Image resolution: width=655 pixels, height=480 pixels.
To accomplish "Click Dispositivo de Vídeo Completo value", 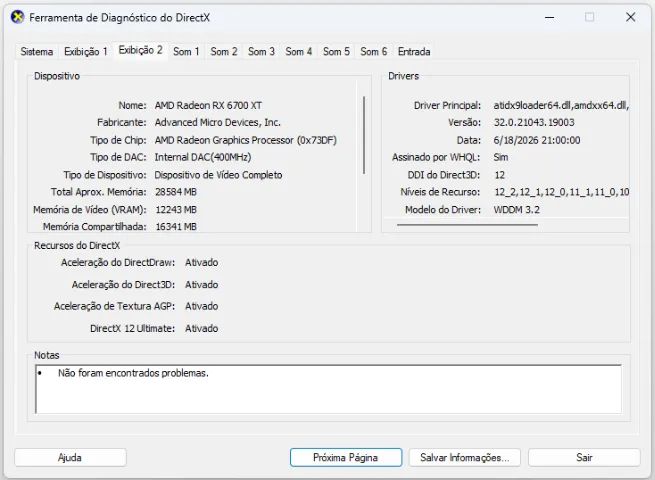I will 218,175.
